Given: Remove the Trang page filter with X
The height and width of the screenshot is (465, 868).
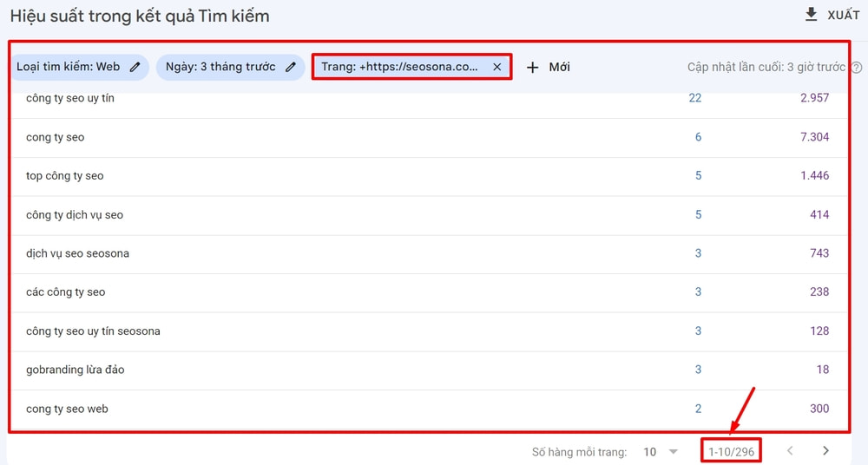Looking at the screenshot, I should (496, 67).
